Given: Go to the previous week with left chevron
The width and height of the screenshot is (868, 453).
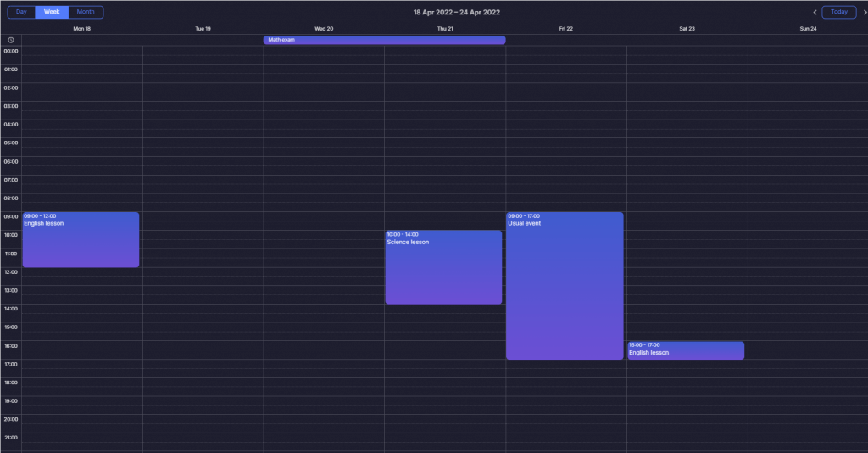Looking at the screenshot, I should coord(815,12).
